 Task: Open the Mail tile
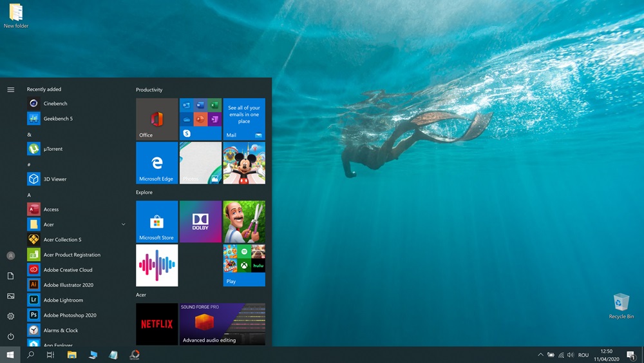tap(244, 119)
